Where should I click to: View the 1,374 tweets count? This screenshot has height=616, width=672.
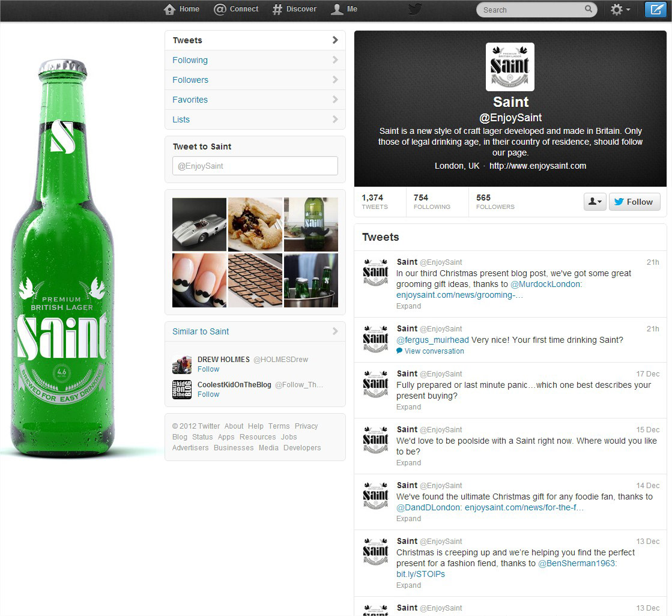point(375,202)
